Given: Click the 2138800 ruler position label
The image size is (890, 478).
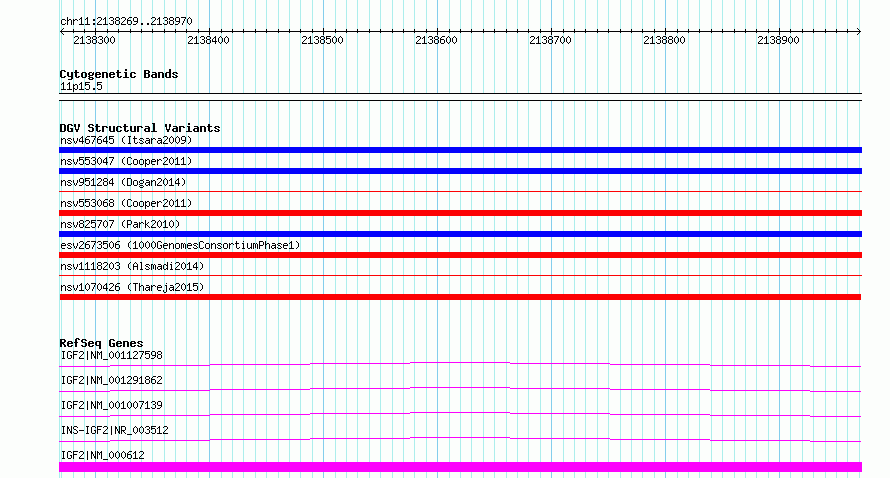Looking at the screenshot, I should pos(664,40).
